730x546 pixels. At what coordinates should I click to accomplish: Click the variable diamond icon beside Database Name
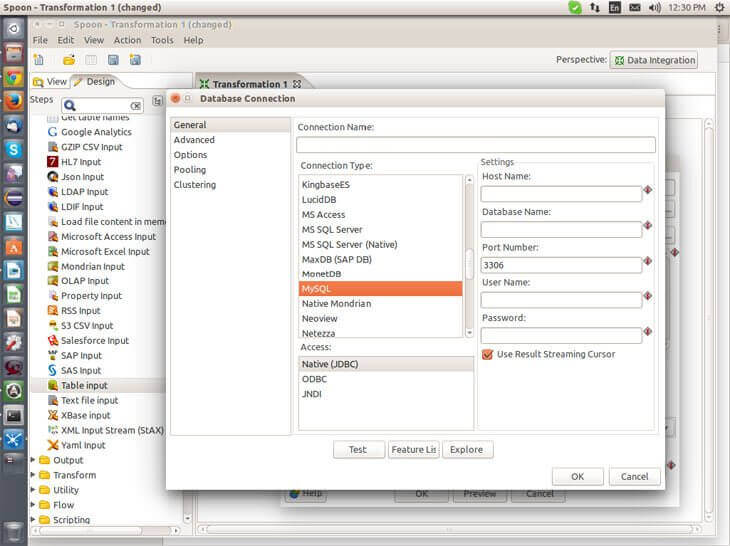click(x=648, y=225)
